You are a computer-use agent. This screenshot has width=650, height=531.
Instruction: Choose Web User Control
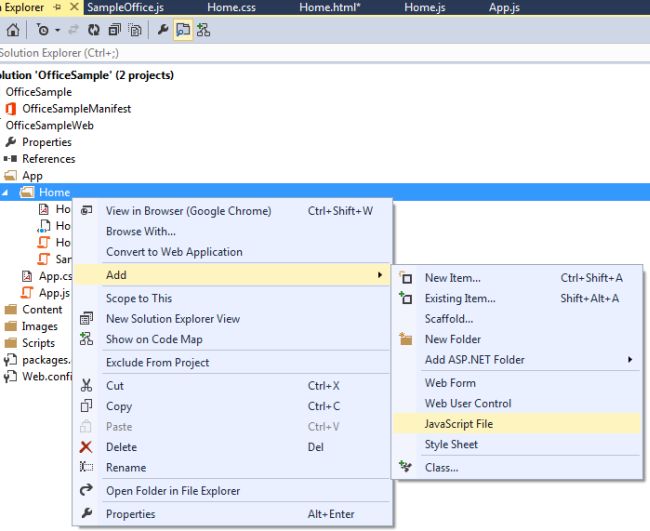tap(517, 403)
